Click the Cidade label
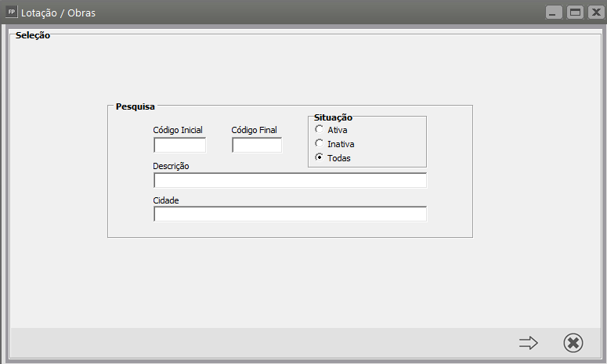This screenshot has width=607, height=364. [166, 200]
